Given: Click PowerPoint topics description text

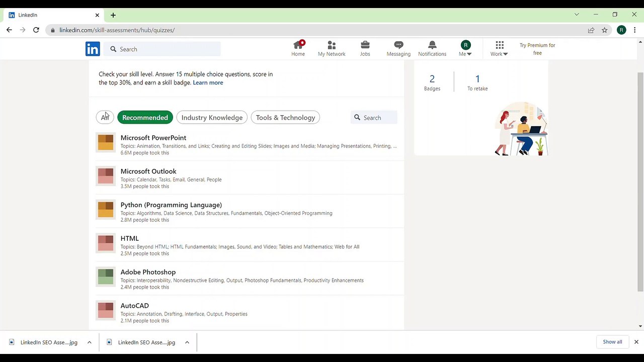Looking at the screenshot, I should [x=259, y=146].
